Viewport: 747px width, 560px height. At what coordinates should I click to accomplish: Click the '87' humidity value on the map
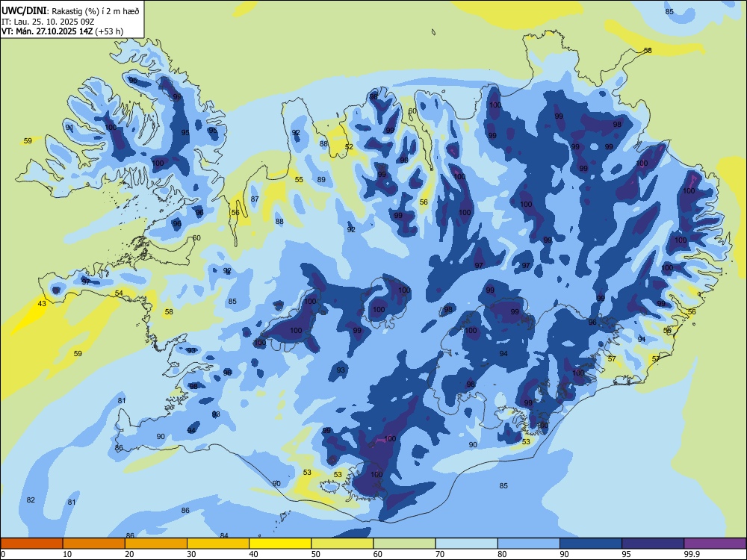coord(255,199)
